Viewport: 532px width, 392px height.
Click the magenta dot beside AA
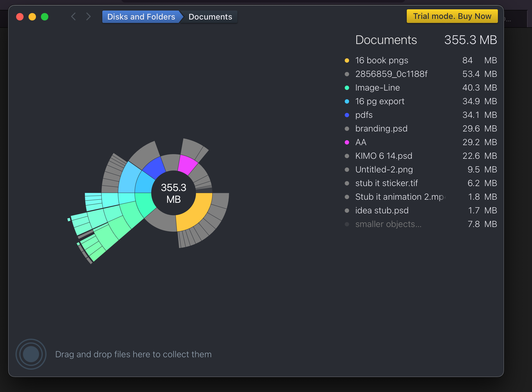pos(347,142)
